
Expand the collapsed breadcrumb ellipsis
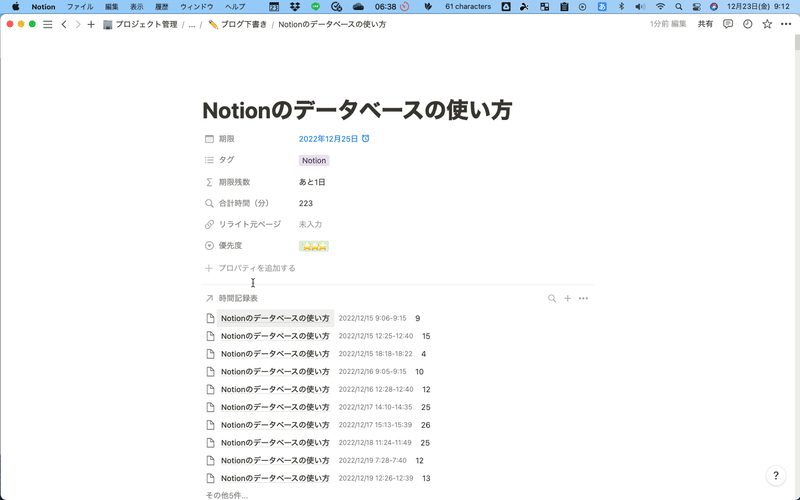(x=192, y=24)
